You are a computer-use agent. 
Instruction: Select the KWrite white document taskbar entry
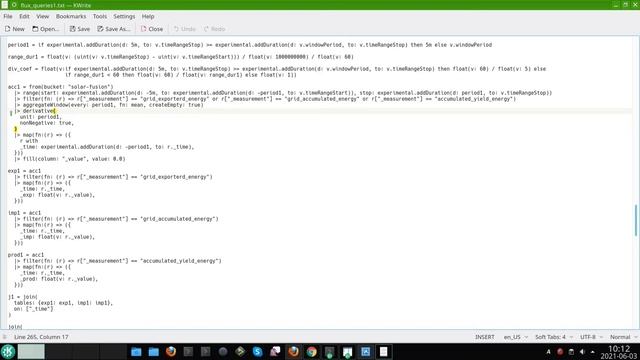pos(383,351)
